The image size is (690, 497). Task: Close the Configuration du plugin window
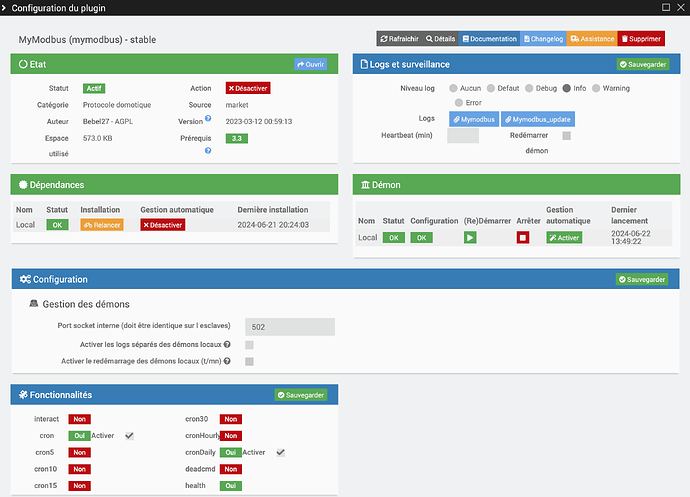click(x=680, y=7)
